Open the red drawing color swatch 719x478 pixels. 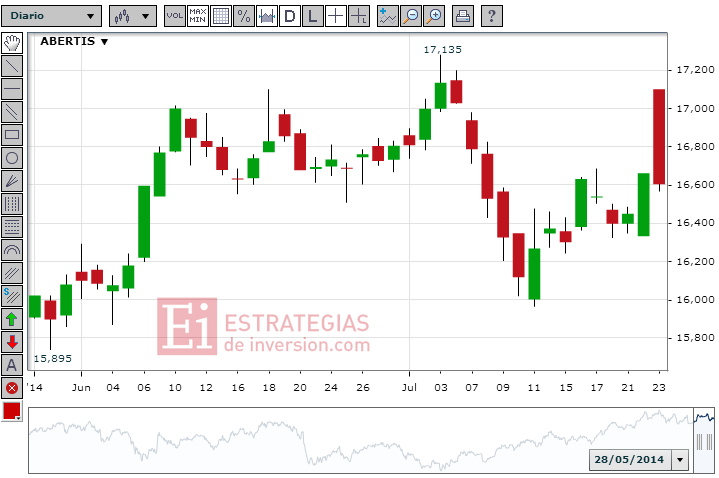coord(12,411)
